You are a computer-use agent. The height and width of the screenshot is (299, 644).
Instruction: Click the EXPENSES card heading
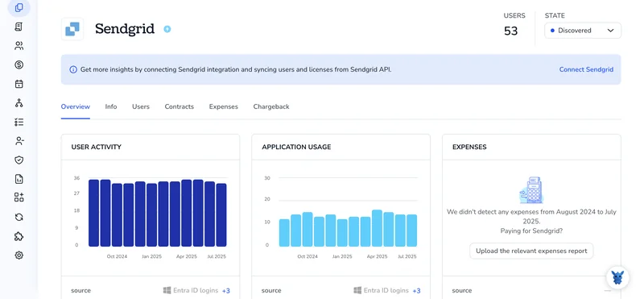(469, 147)
